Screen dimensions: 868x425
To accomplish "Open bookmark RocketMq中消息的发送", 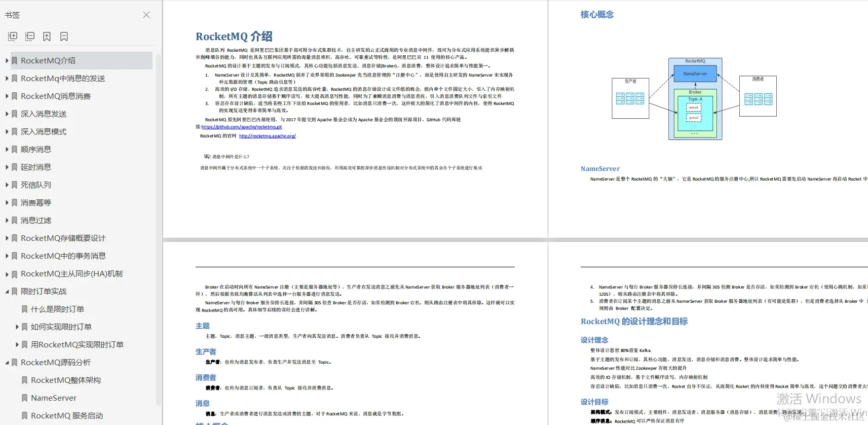I will coord(63,78).
